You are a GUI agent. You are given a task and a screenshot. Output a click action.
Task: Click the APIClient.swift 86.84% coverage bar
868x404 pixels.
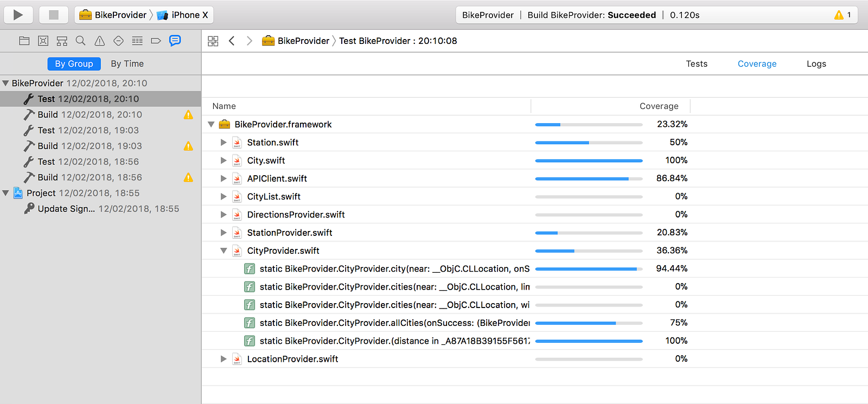click(589, 178)
